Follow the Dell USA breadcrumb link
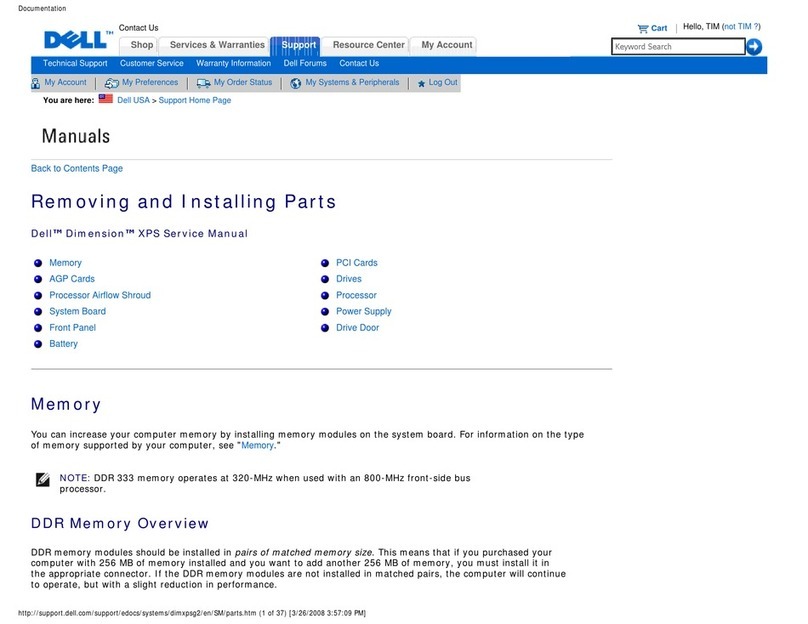The image size is (808, 624). click(133, 100)
